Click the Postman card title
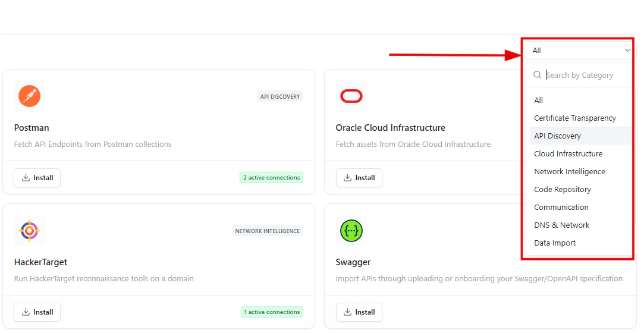Image resolution: width=644 pixels, height=333 pixels. click(x=32, y=128)
